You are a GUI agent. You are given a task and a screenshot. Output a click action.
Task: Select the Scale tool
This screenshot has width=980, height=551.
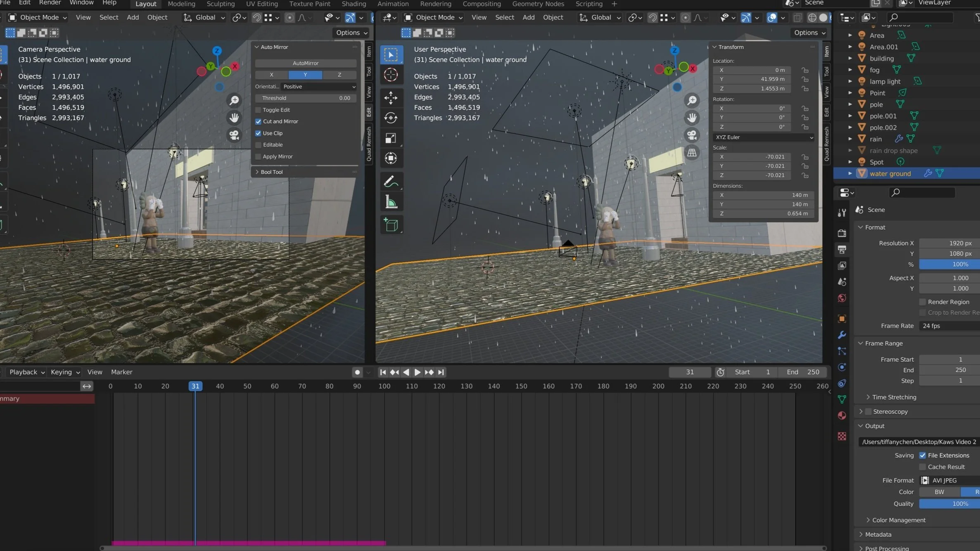[391, 138]
